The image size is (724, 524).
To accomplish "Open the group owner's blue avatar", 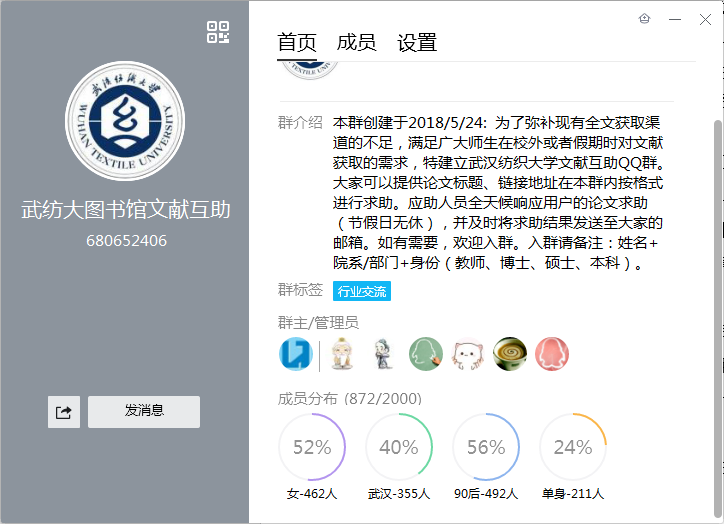I will pos(296,354).
